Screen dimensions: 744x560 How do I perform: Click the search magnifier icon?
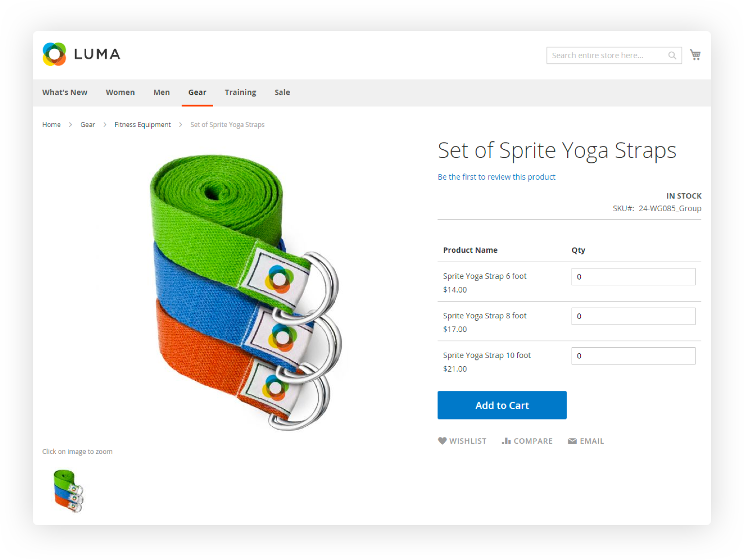[672, 55]
